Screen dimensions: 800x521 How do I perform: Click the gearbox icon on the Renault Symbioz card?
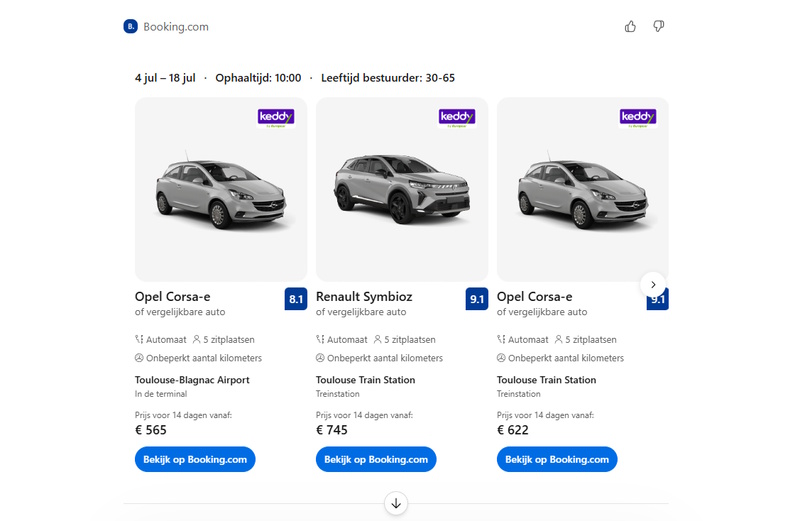click(320, 339)
